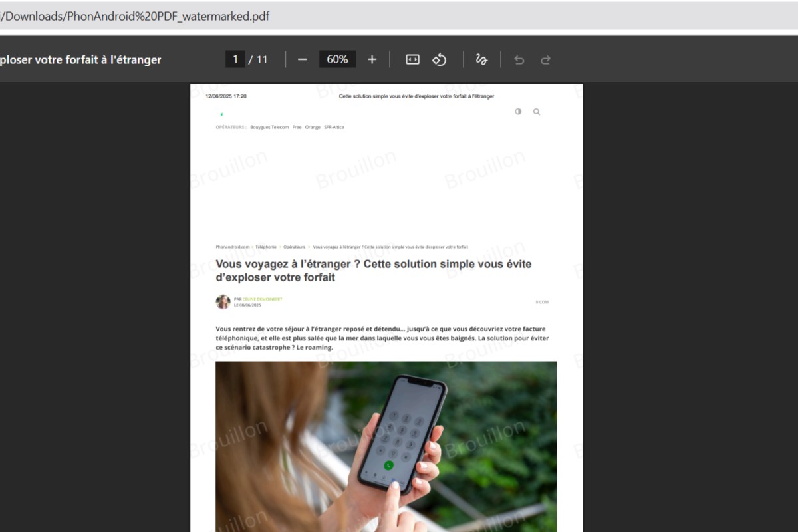Click the total page count 11
798x532 pixels.
click(262, 59)
